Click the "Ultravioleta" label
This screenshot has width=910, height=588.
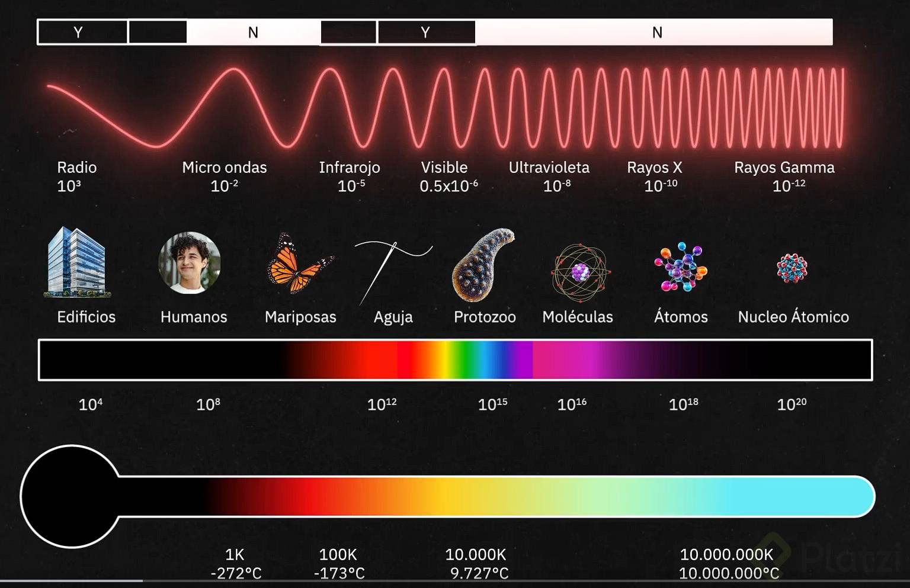pos(549,168)
